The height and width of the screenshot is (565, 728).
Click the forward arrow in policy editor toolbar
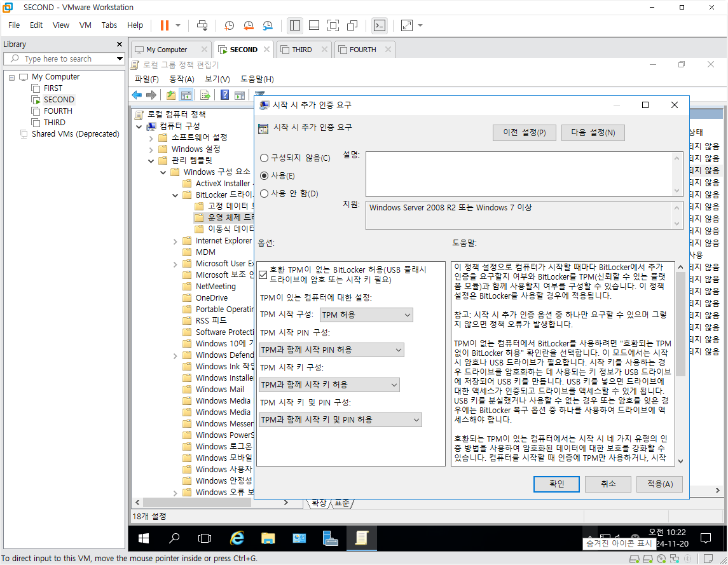click(151, 95)
